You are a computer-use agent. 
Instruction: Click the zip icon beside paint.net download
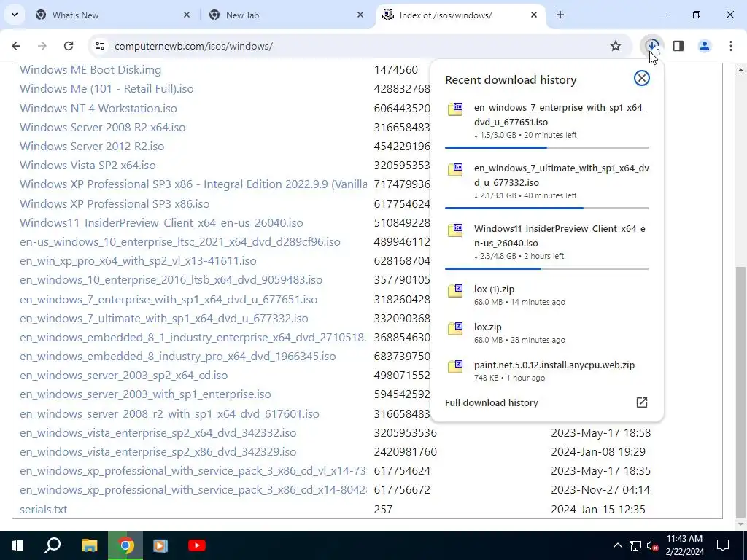tap(455, 366)
